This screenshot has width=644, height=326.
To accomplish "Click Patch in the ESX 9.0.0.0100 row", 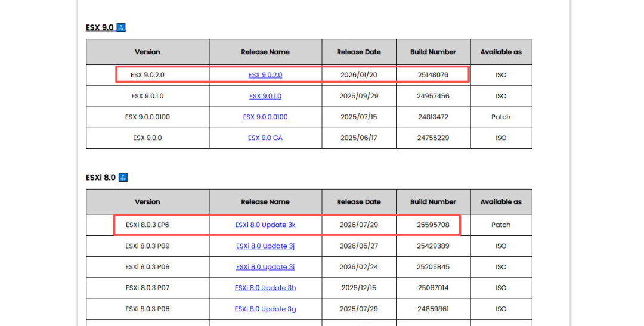I will (x=501, y=117).
